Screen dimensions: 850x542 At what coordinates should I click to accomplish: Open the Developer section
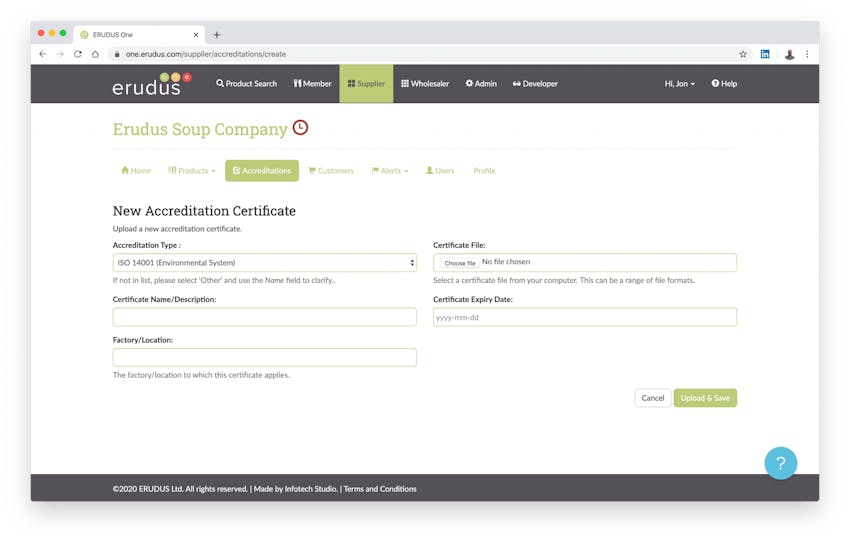535,83
